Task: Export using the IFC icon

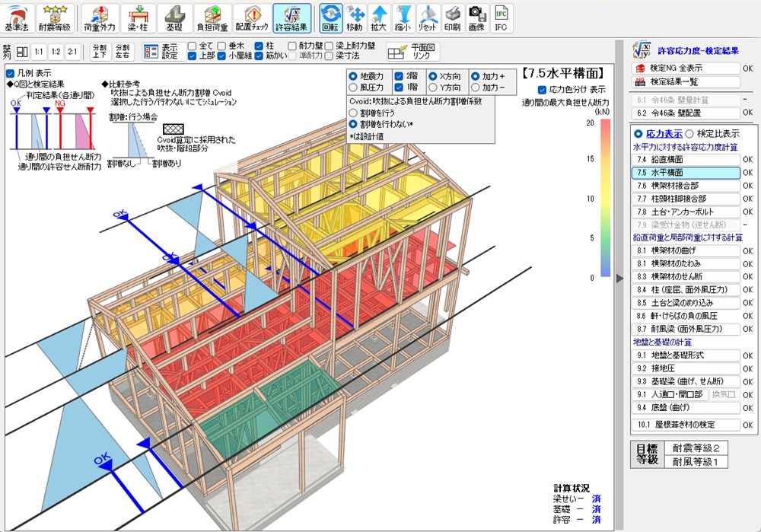Action: pyautogui.click(x=500, y=16)
